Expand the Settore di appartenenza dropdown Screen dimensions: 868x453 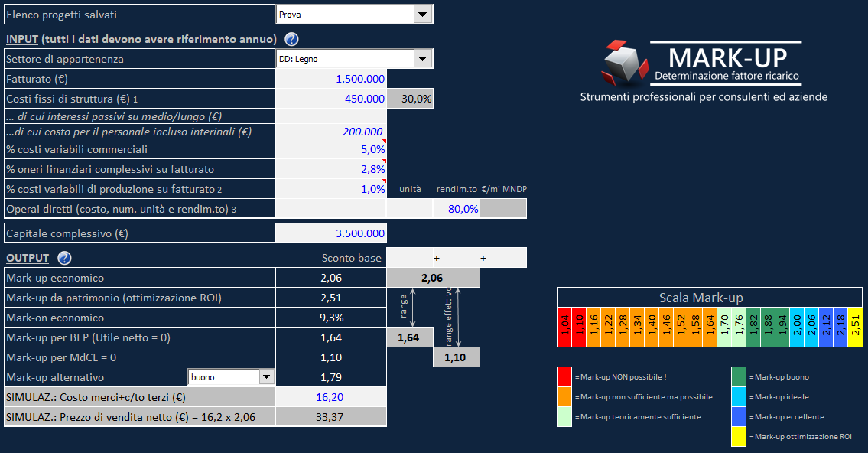422,59
